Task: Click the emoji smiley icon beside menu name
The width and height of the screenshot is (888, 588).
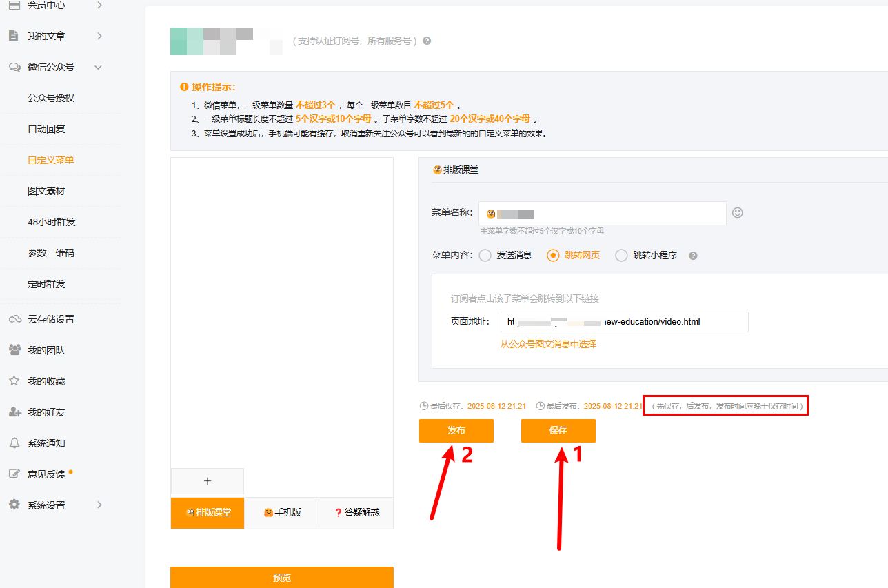Action: 738,213
